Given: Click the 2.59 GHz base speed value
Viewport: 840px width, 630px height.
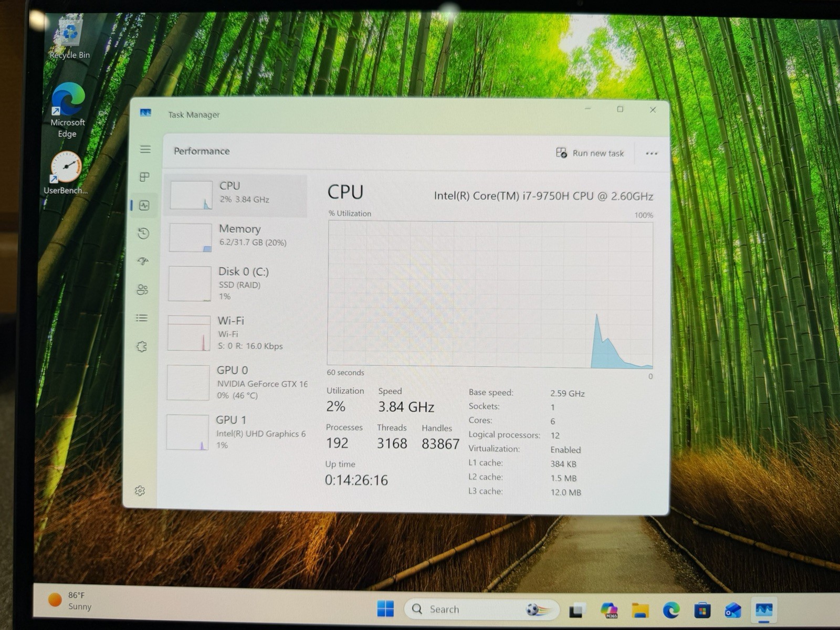Looking at the screenshot, I should (x=567, y=393).
